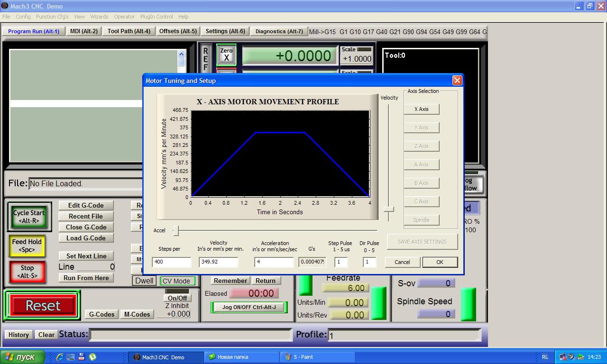Click Close G-Code
This screenshot has height=364, width=607.
86,227
